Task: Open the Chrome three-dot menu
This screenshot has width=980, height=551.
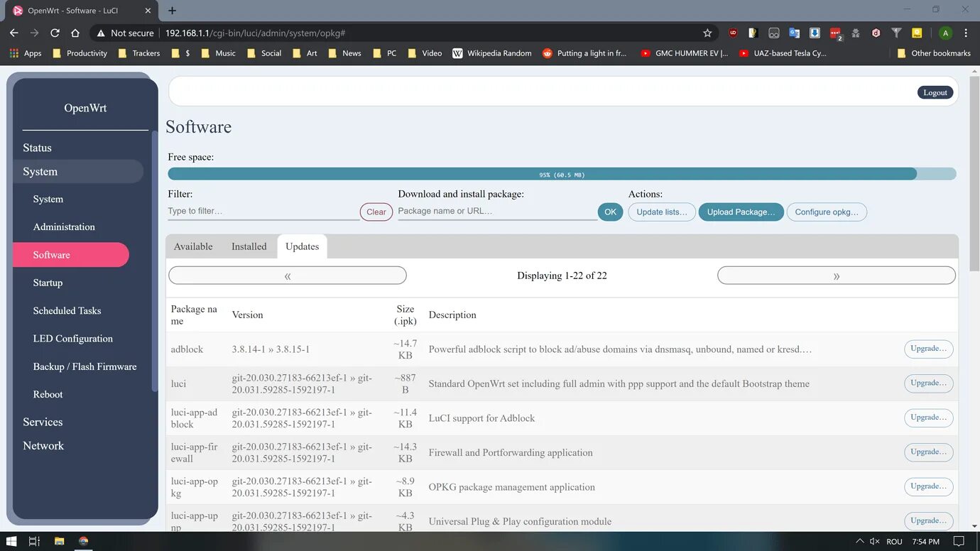Action: pos(966,33)
